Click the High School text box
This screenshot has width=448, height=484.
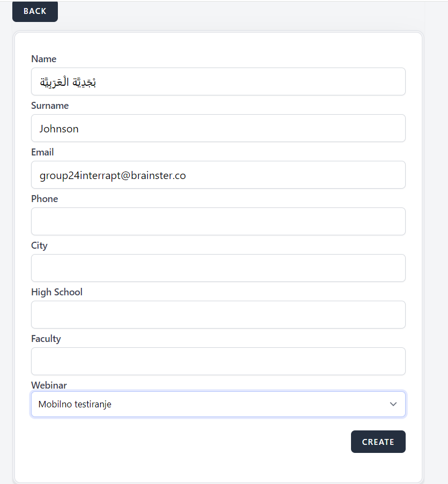(x=218, y=315)
